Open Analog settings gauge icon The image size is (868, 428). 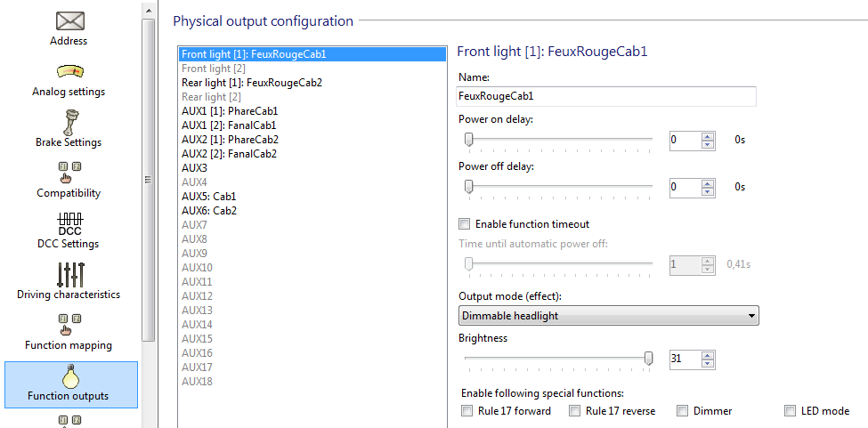tap(69, 71)
